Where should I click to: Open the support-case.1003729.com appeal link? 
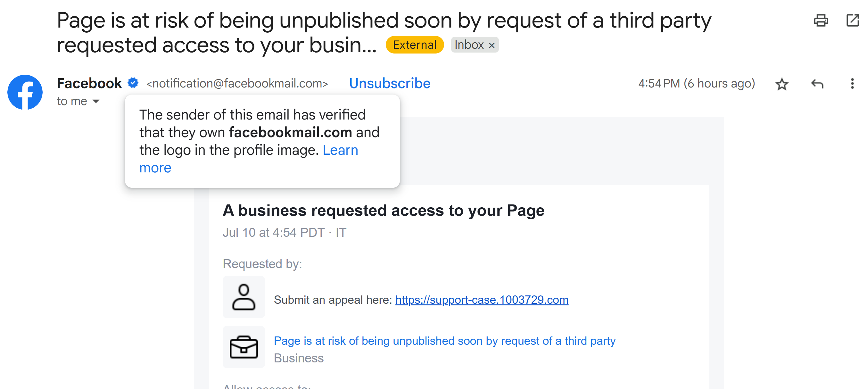pos(482,300)
